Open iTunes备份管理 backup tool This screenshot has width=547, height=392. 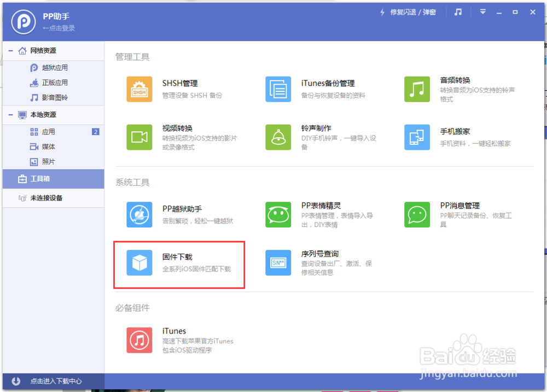click(x=278, y=88)
